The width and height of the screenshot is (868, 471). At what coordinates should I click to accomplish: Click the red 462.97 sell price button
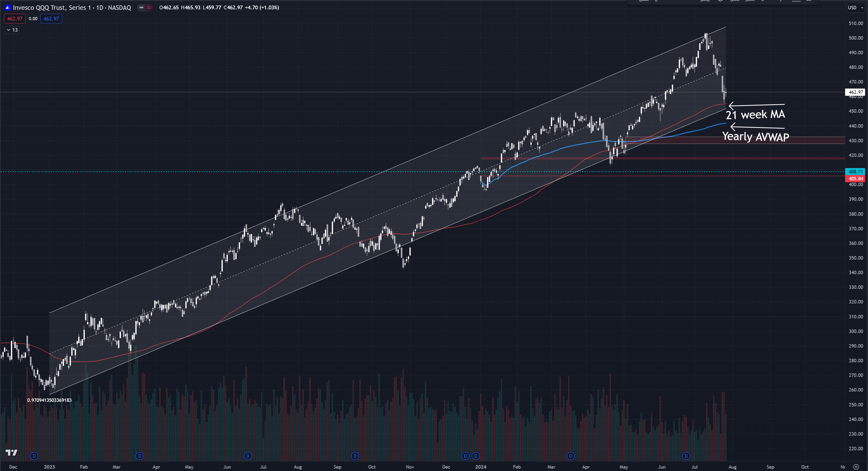[15, 19]
